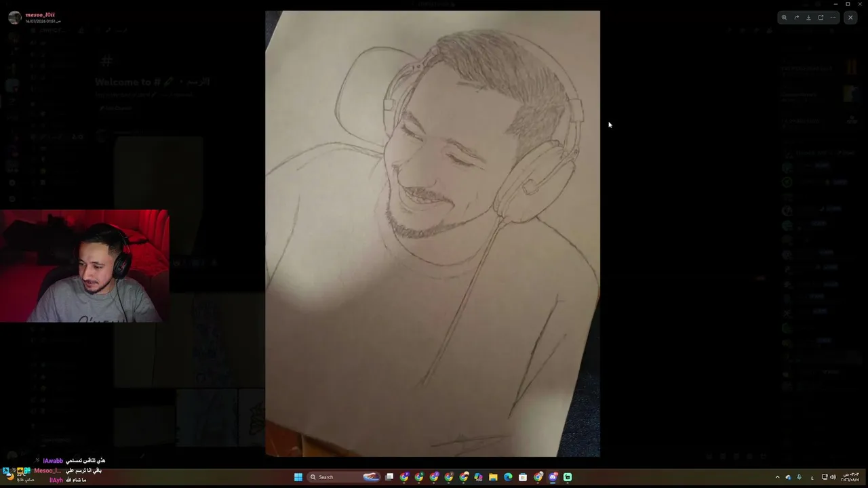Viewport: 868px width, 488px height.
Task: Select the mesoo_l0ii username
Action: click(40, 15)
